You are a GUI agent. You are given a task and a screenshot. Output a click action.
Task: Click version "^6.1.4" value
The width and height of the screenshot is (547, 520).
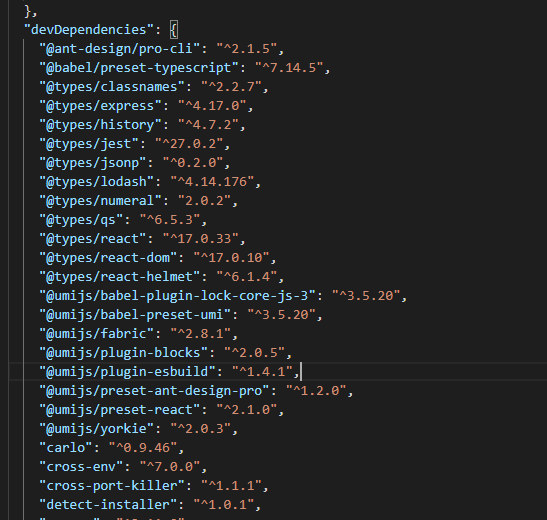pyautogui.click(x=247, y=277)
